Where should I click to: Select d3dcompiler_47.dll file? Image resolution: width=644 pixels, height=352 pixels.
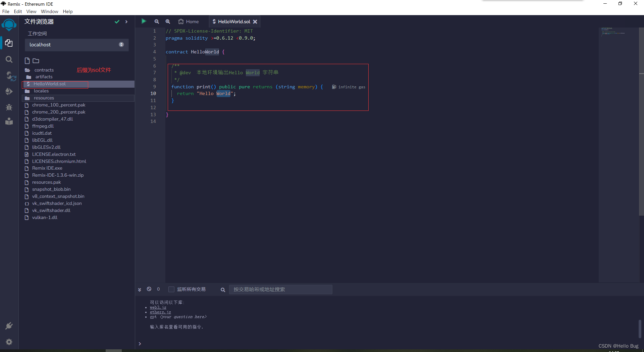coord(53,119)
